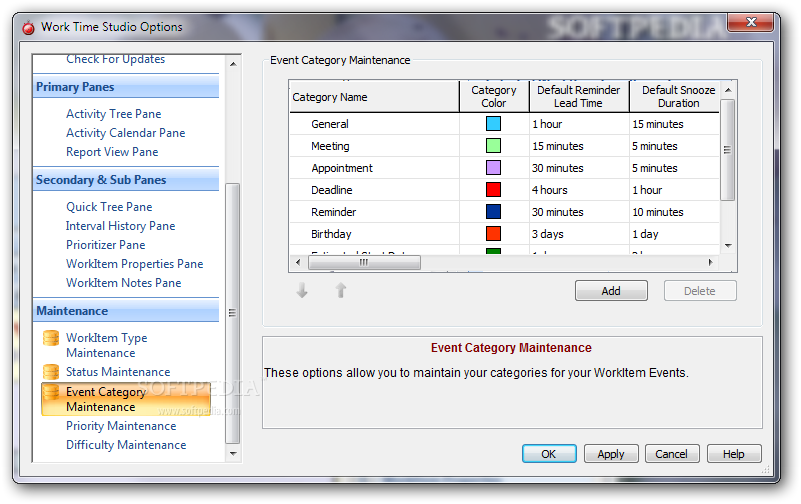Click Birthday's '3 days' reminder lead time
Screen dimensions: 801x504
(x=579, y=234)
